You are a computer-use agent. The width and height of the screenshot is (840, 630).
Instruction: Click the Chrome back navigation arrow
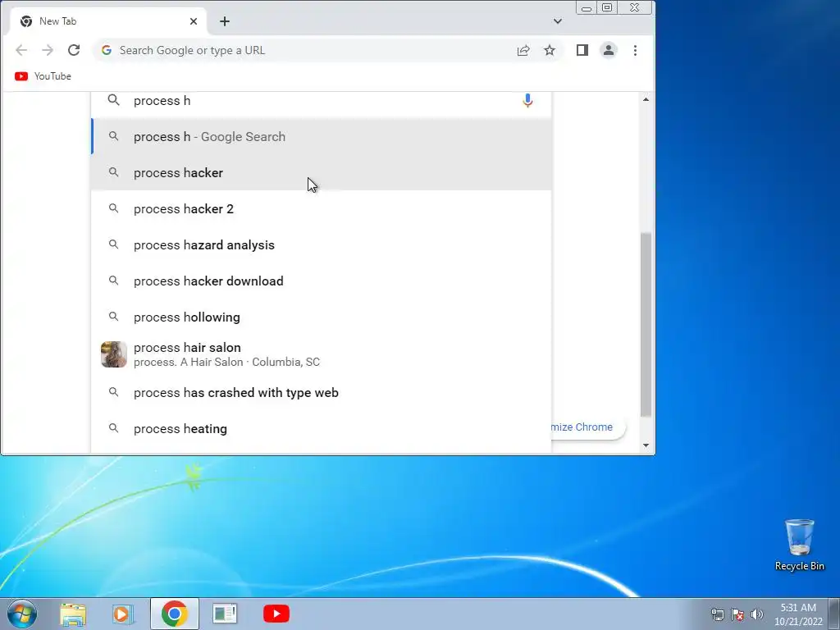click(x=21, y=50)
